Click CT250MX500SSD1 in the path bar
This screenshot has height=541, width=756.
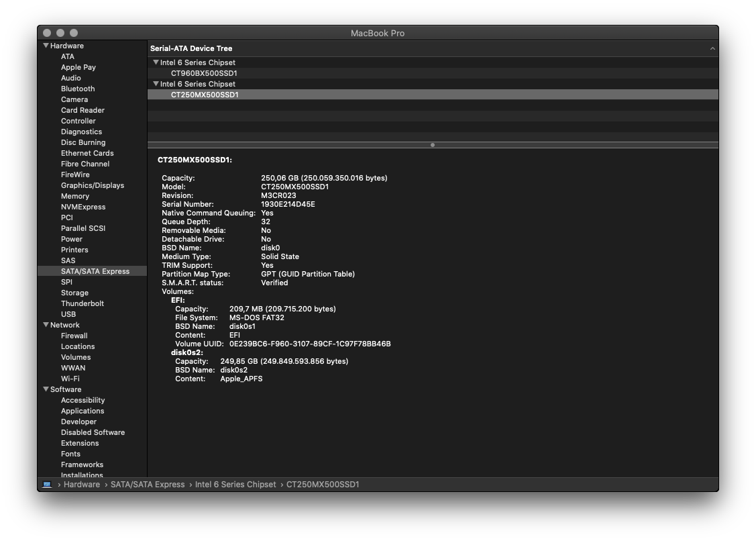(323, 485)
